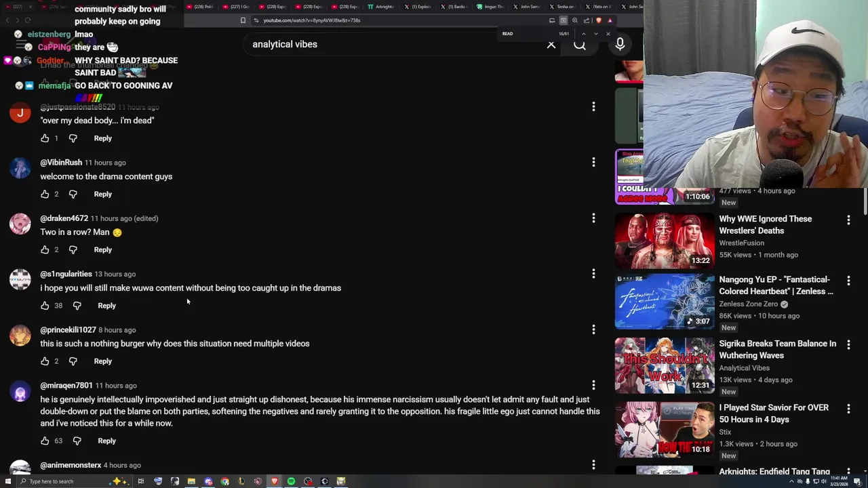The width and height of the screenshot is (868, 488).
Task: Open the Windows Start menu
Action: [x=8, y=481]
